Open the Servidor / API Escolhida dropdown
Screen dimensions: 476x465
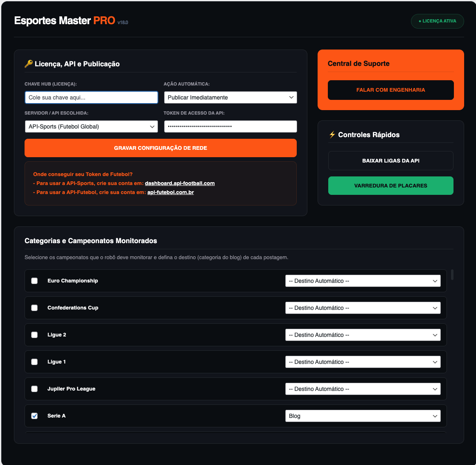coord(91,126)
